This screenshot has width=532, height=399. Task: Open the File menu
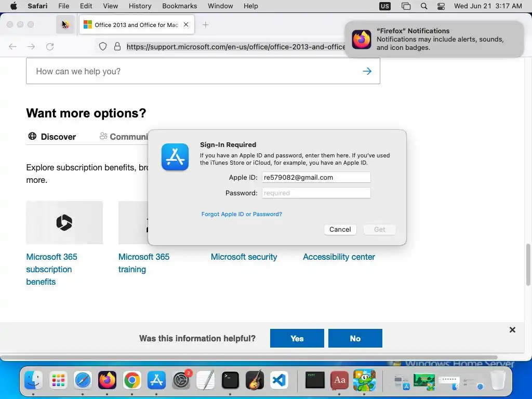(x=64, y=6)
